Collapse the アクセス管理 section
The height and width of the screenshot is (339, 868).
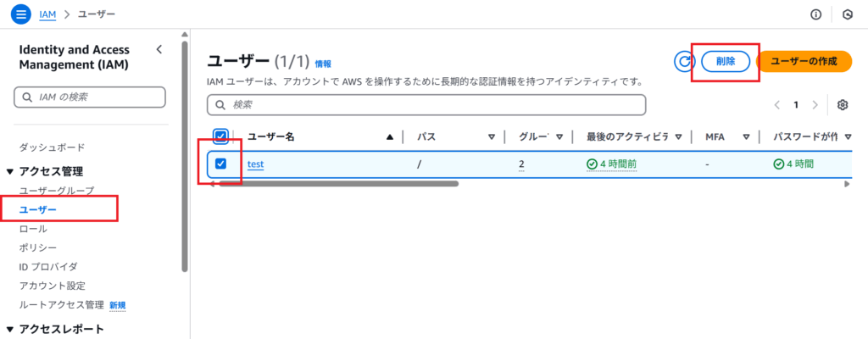(x=10, y=172)
